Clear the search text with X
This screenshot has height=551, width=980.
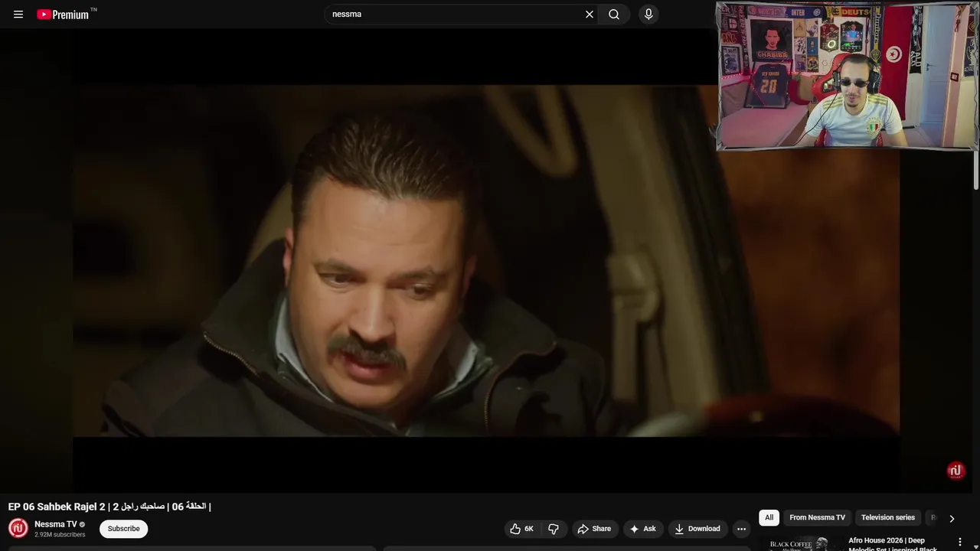(x=590, y=15)
